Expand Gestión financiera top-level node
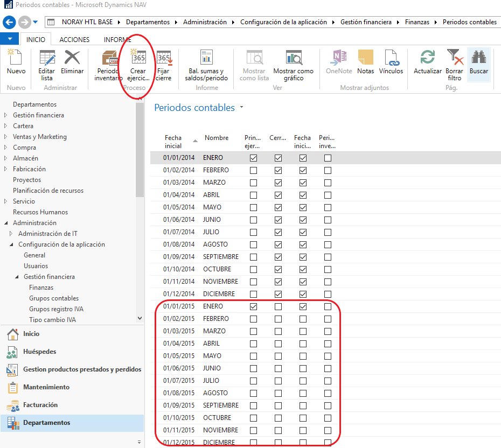This screenshot has height=448, width=501. click(x=5, y=115)
